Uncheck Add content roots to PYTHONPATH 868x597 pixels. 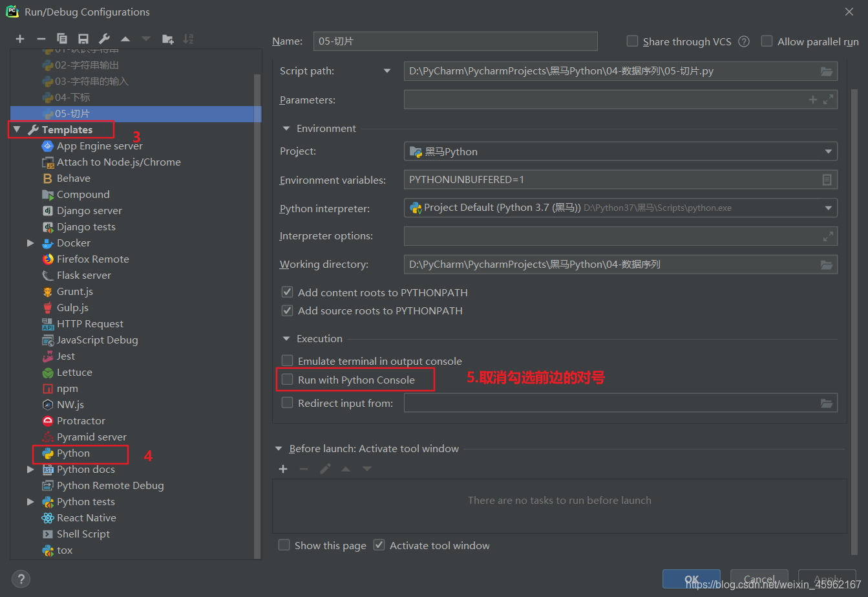[x=288, y=292]
